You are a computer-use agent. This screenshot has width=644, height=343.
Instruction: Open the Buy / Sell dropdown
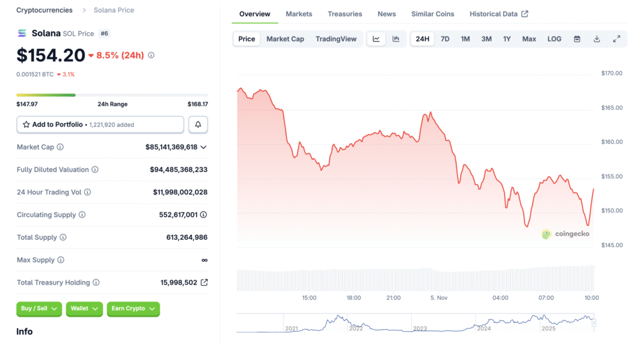pos(39,308)
